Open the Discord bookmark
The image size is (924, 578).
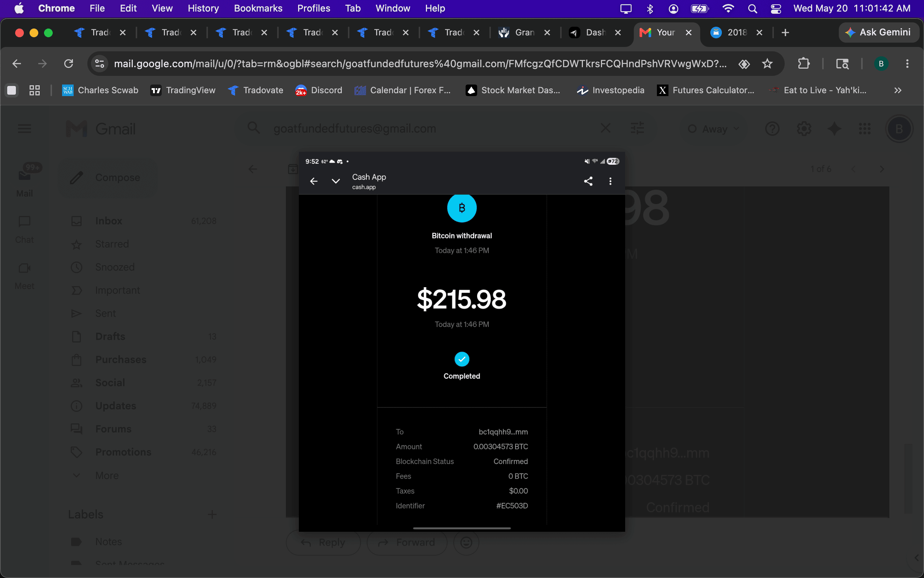tap(319, 90)
